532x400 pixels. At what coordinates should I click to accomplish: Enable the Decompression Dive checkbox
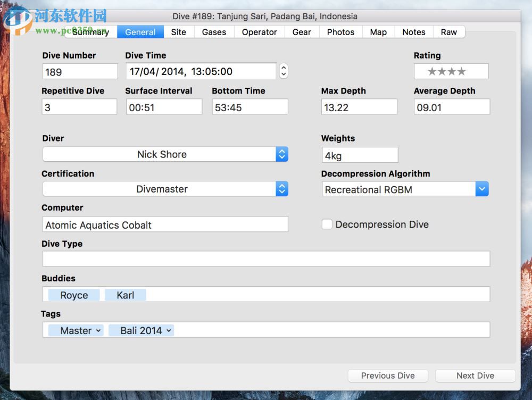327,224
